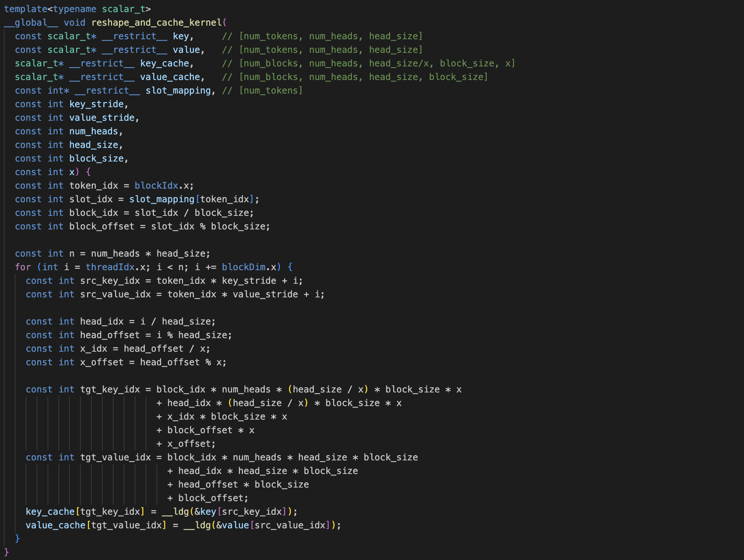Click the x_offset variable declaration
744x560 pixels.
coord(102,362)
